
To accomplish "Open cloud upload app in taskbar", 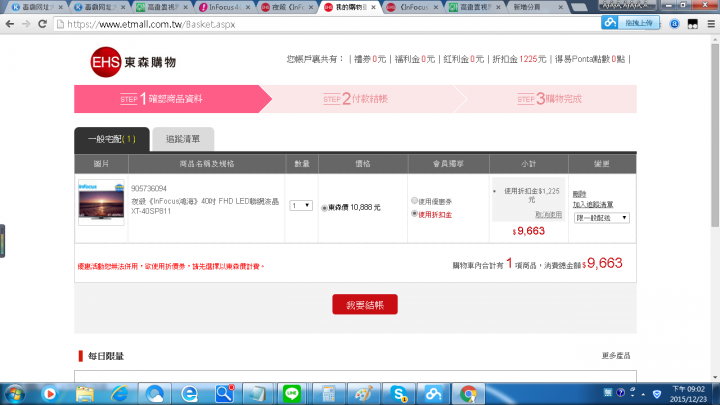I will (x=433, y=394).
